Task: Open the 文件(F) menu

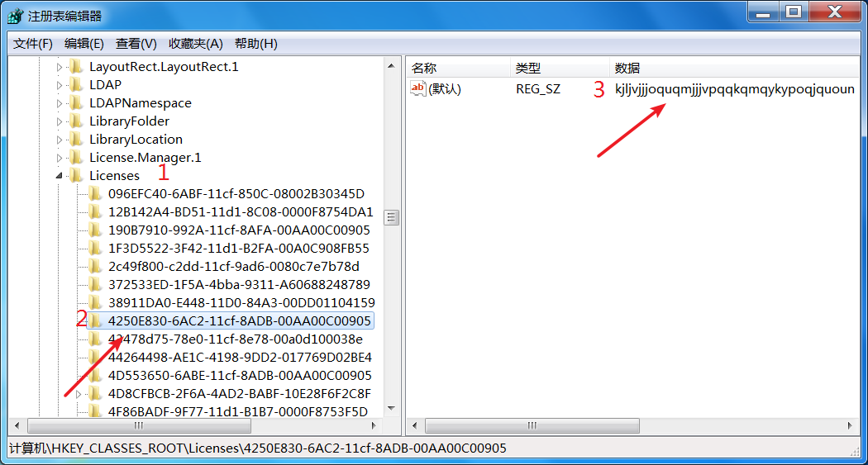Action: pos(33,44)
